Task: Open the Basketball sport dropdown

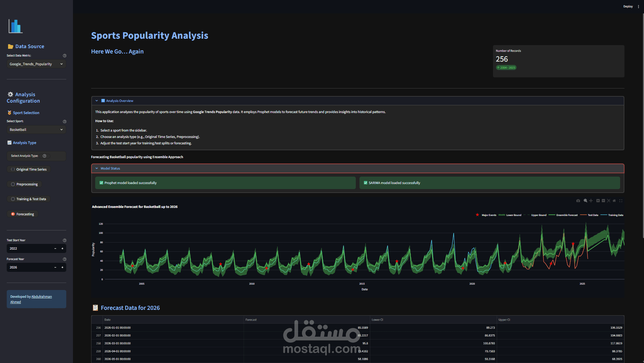Action: pos(36,130)
